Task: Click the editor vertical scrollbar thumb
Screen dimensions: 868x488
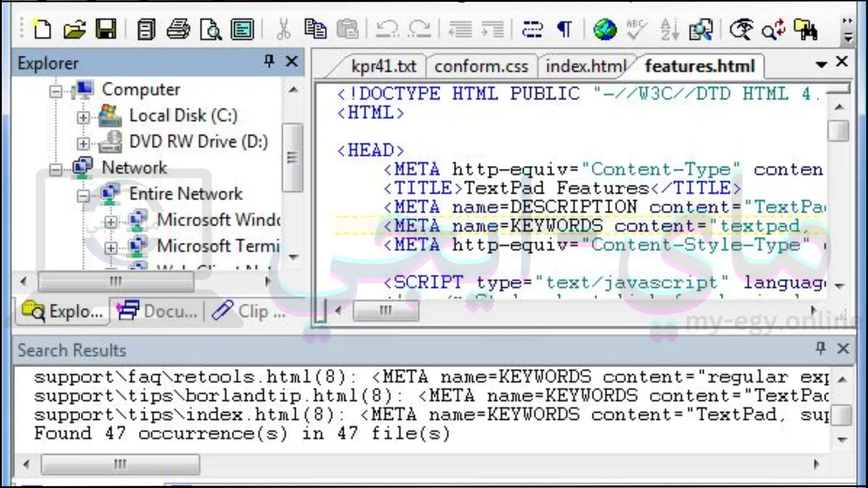Action: click(x=839, y=131)
